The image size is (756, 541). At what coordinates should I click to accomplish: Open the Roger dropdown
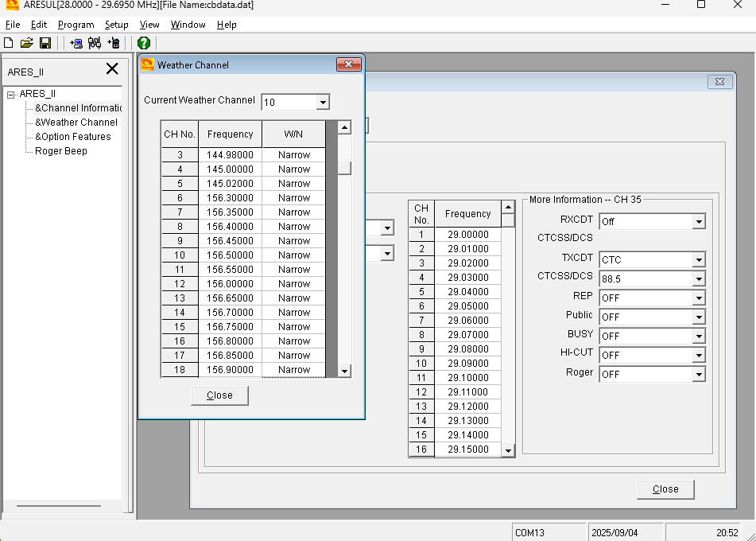(x=699, y=375)
